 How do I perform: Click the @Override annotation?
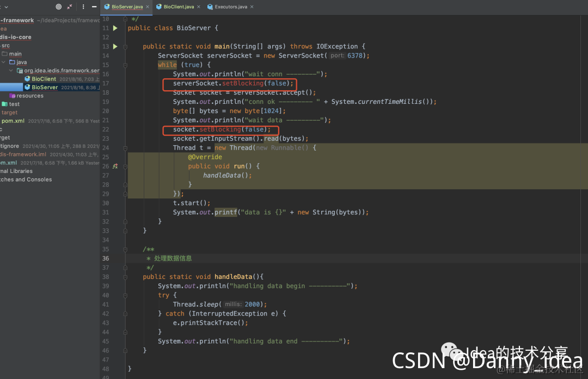click(x=205, y=157)
